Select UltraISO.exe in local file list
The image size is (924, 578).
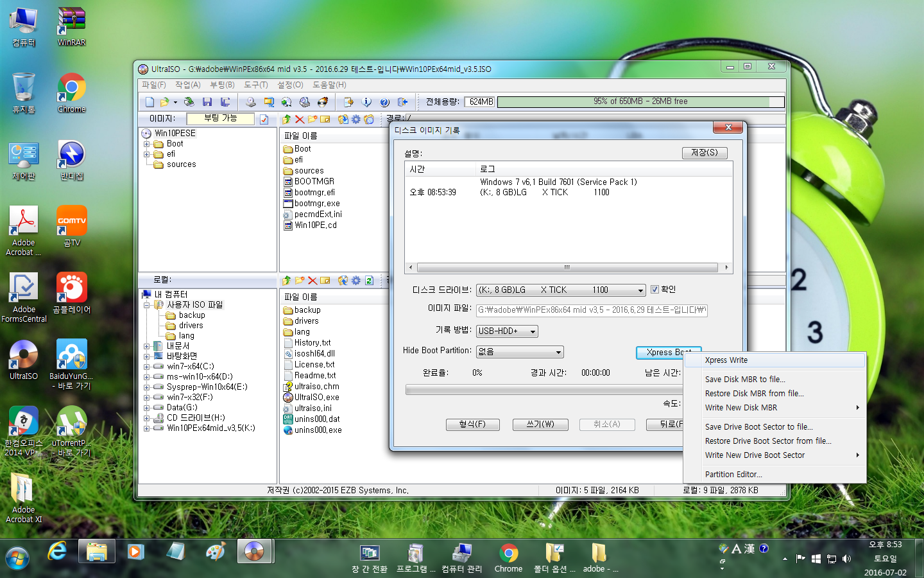311,398
